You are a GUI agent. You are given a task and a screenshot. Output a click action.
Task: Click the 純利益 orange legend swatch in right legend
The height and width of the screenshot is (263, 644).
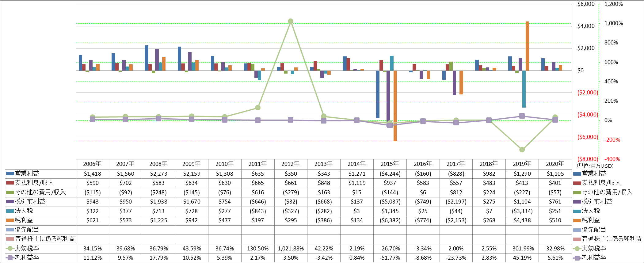(x=577, y=220)
